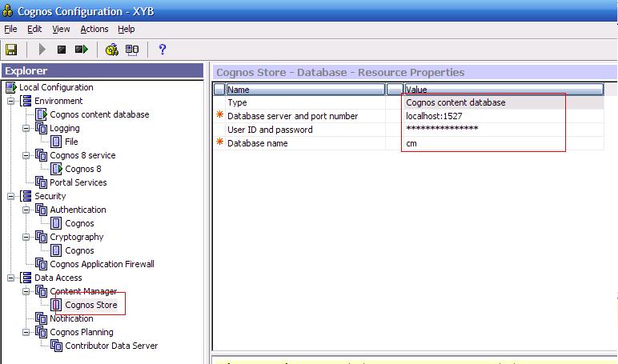
Task: Collapse the Environment tree node
Action: (11, 102)
